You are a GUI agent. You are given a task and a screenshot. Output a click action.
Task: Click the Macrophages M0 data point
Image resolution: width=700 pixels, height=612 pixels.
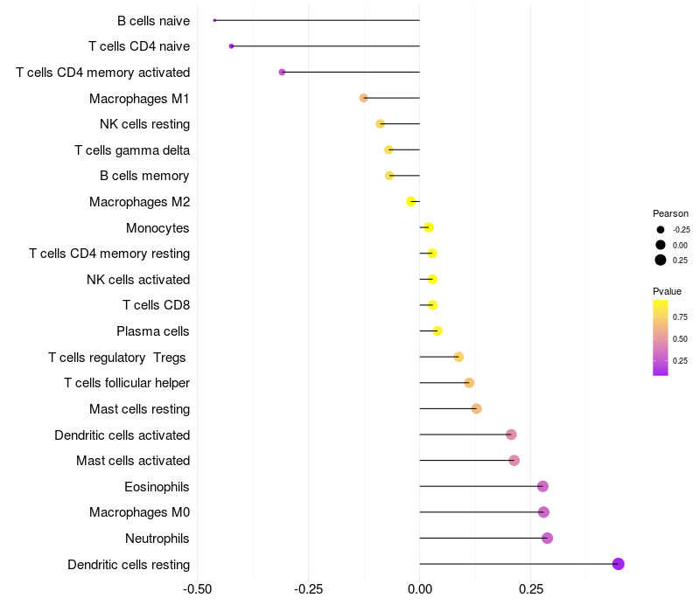coord(543,512)
